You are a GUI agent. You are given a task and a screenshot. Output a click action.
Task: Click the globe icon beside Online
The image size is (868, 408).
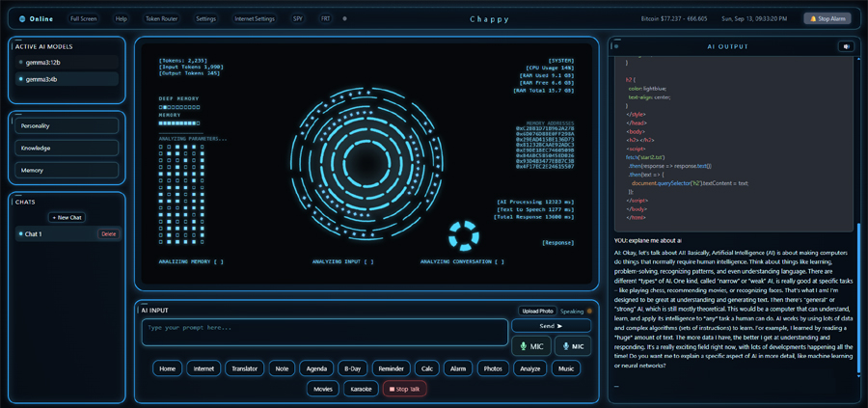(x=22, y=19)
